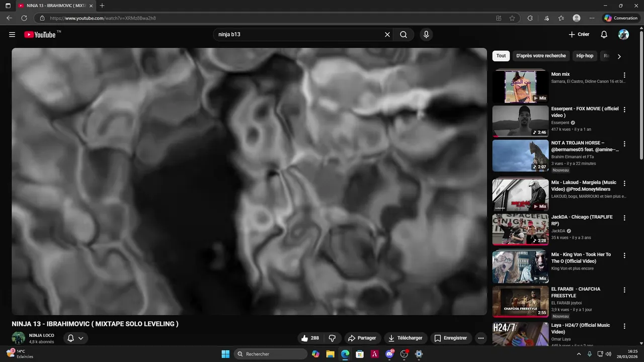Open CHAFCHA FREESTYLE thumbnail
This screenshot has width=644, height=362.
pyautogui.click(x=520, y=302)
